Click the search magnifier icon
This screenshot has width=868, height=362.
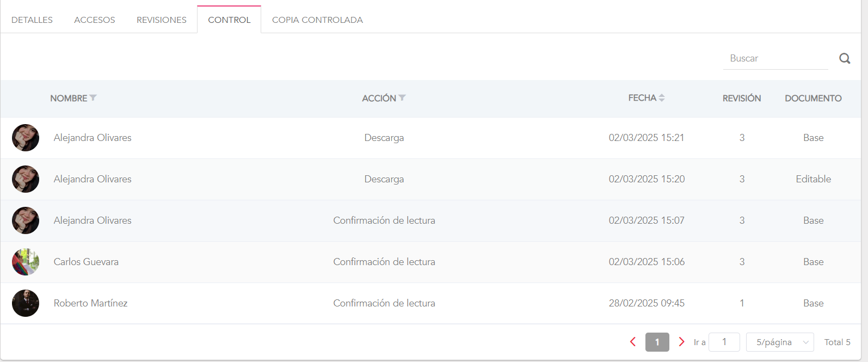[x=845, y=58]
